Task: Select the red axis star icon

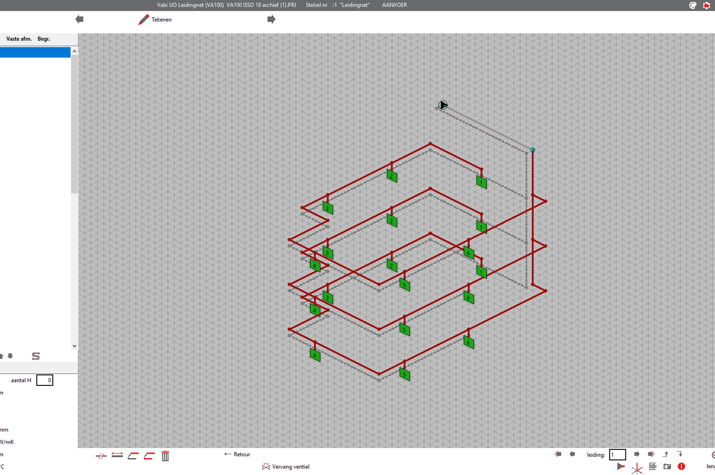Action: point(637,467)
